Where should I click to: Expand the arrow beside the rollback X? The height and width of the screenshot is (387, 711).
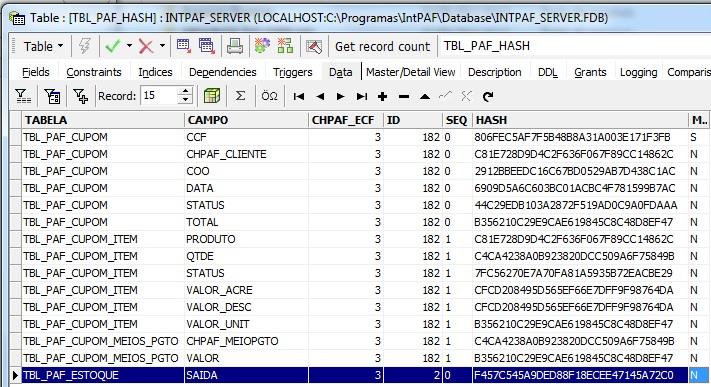[x=162, y=46]
